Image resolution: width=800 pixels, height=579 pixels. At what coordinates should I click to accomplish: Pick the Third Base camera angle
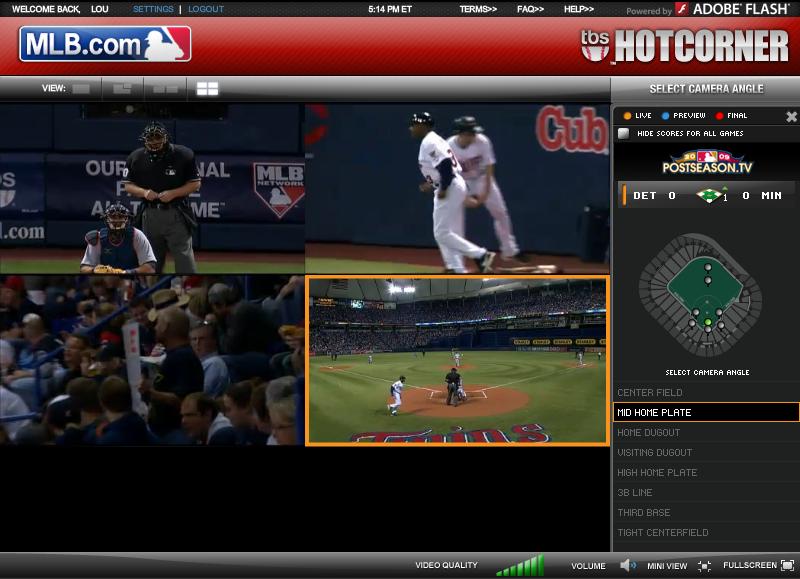(x=706, y=512)
